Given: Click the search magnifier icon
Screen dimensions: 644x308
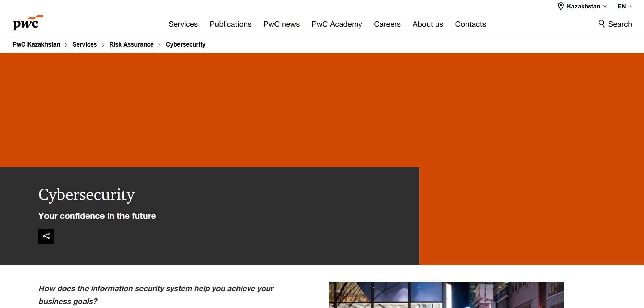Looking at the screenshot, I should [601, 24].
